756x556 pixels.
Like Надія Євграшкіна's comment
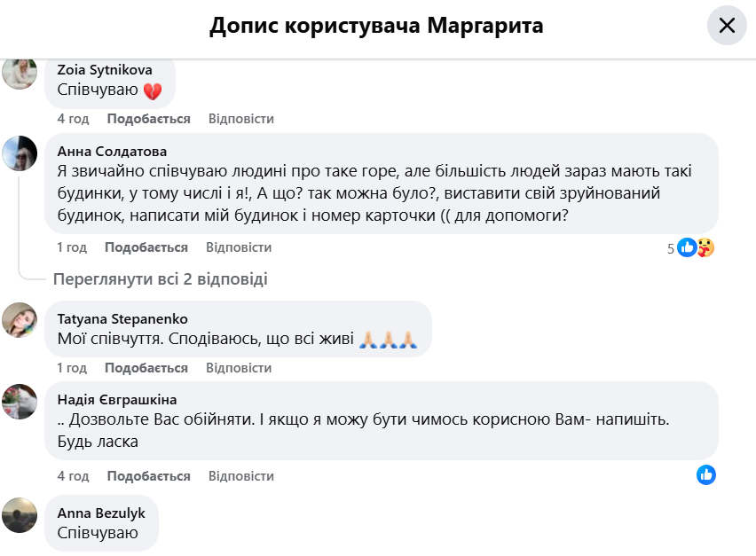tap(148, 476)
